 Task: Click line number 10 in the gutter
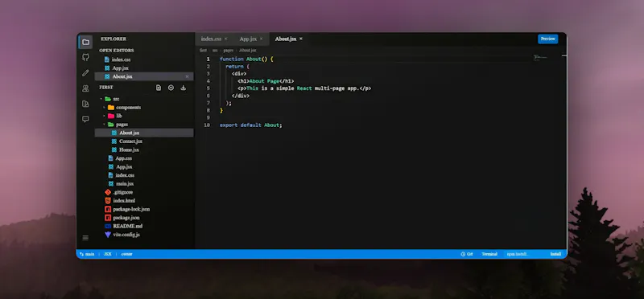207,125
